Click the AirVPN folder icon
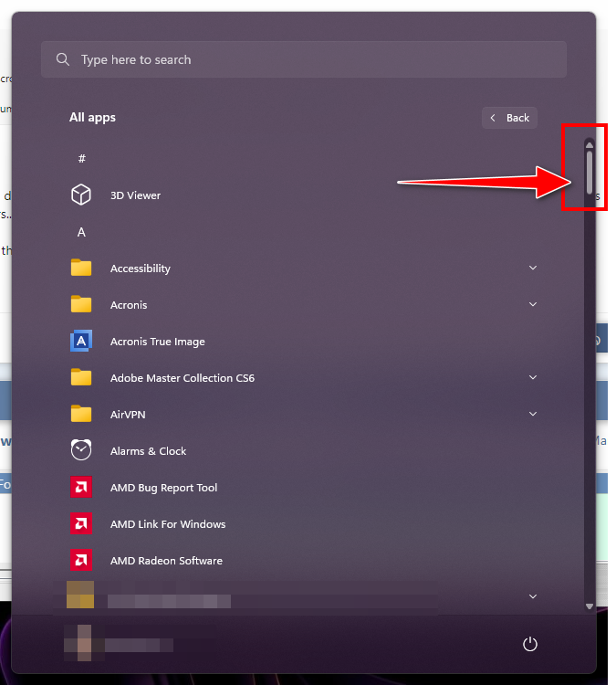 click(81, 414)
